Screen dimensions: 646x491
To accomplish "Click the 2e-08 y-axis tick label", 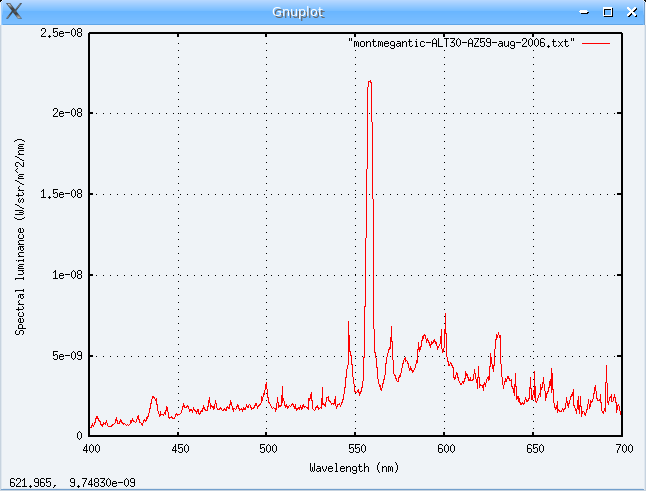I will pos(65,113).
